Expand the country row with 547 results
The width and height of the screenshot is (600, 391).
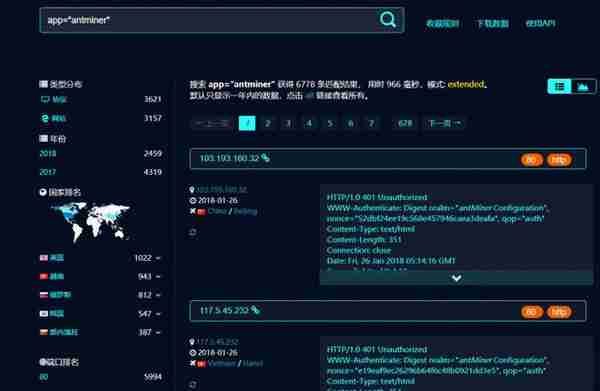(158, 314)
